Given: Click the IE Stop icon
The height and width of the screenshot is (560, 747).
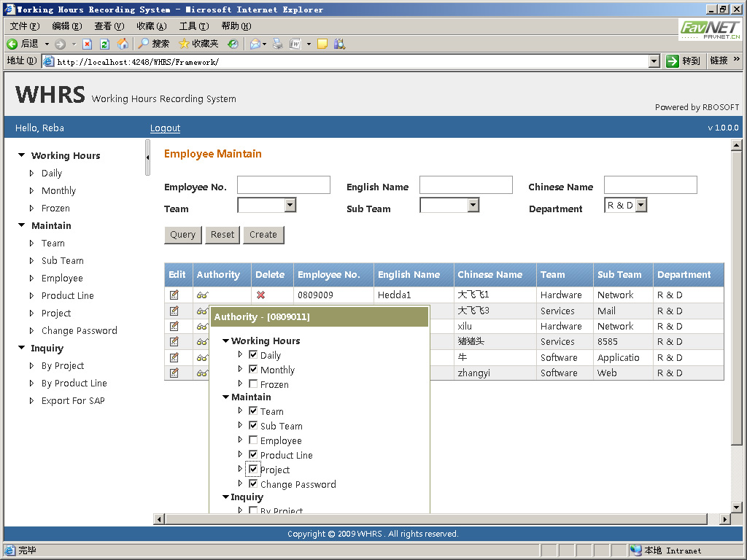Looking at the screenshot, I should coord(88,44).
